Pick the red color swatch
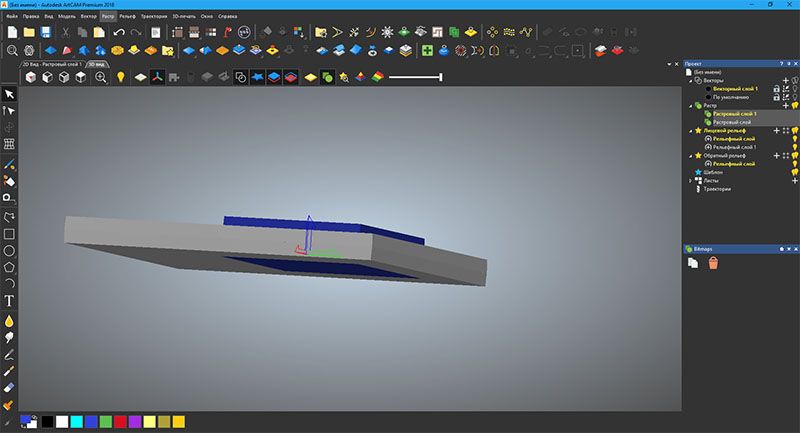Viewport: 800px width, 433px height. click(x=120, y=422)
